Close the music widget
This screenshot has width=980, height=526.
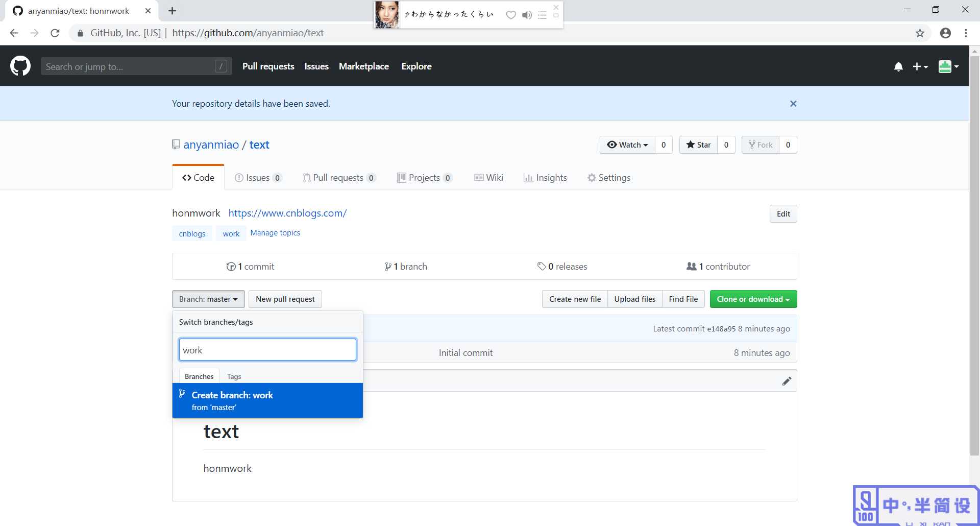556,7
